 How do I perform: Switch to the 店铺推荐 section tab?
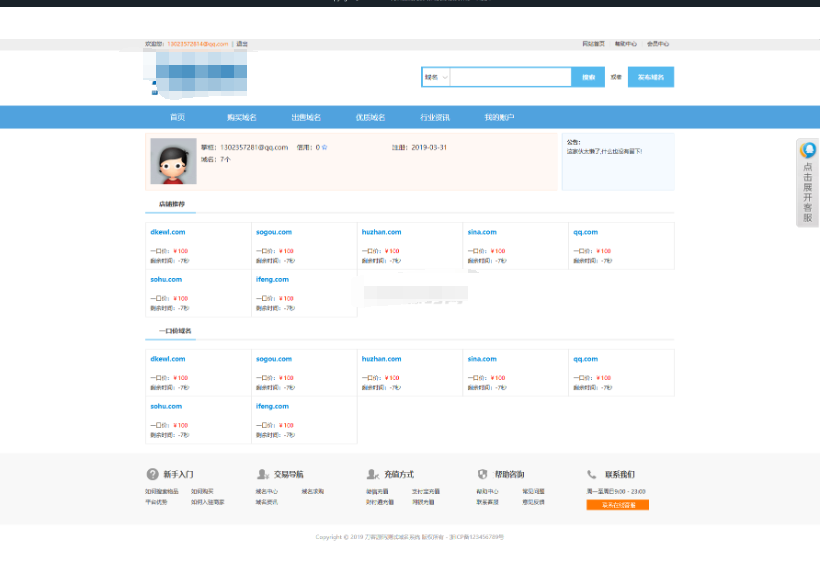(x=171, y=204)
